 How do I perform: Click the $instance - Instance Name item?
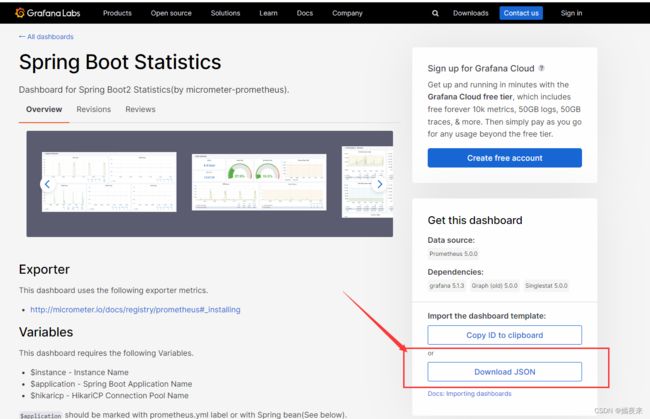[x=79, y=372]
